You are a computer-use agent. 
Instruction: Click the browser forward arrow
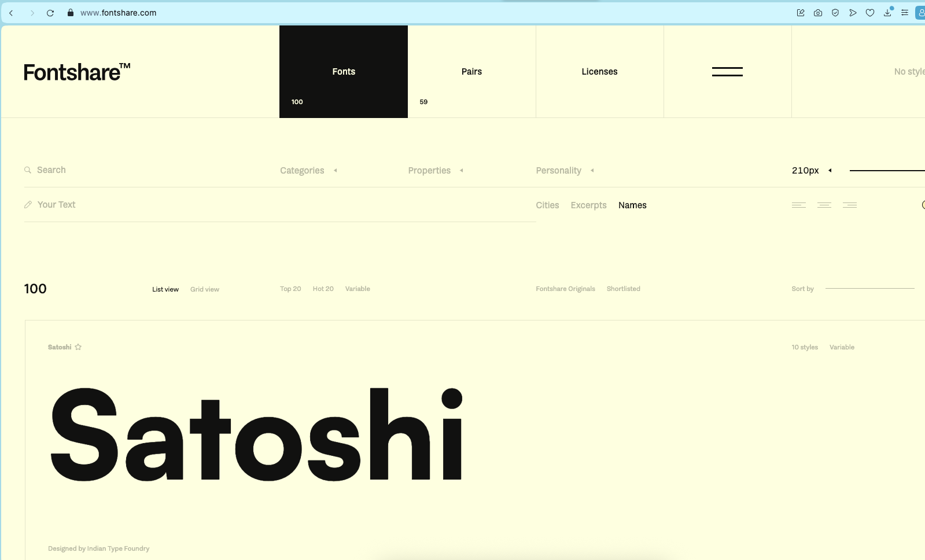32,13
